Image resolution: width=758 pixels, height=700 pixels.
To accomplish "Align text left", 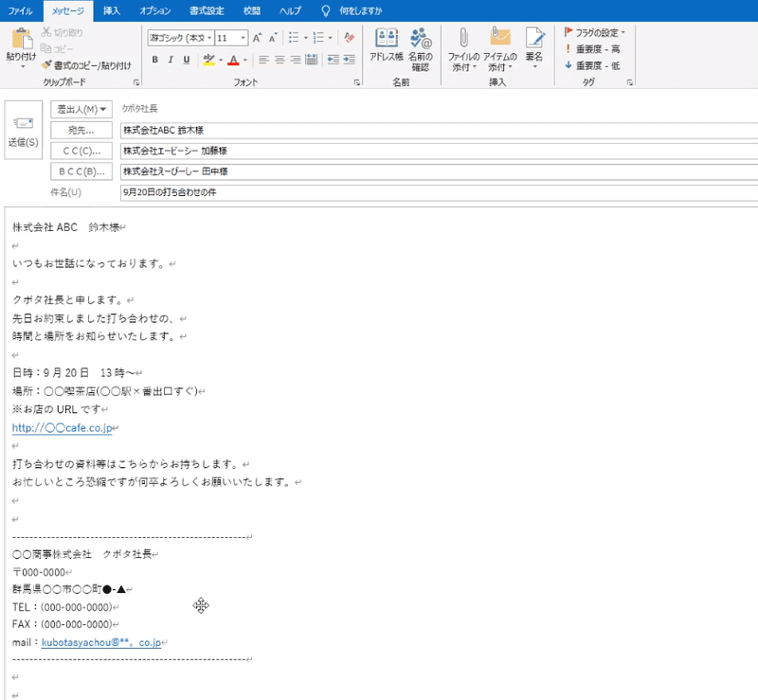I will 263,60.
